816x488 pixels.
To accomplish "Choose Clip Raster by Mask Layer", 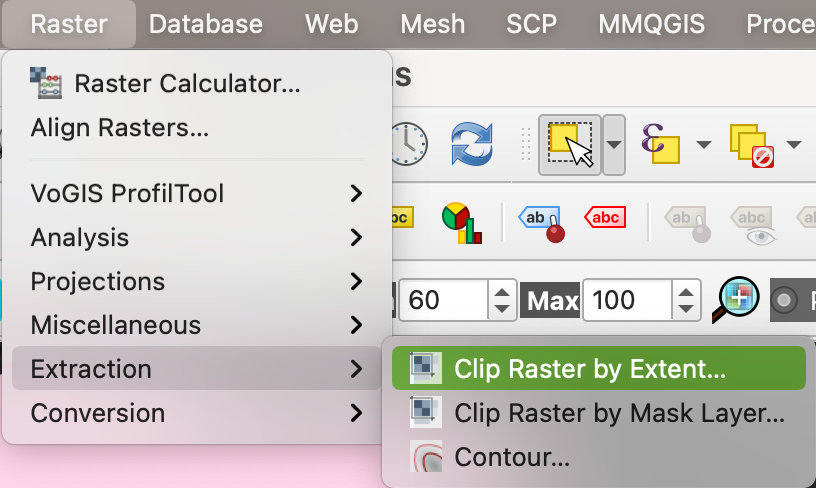I will pos(618,412).
